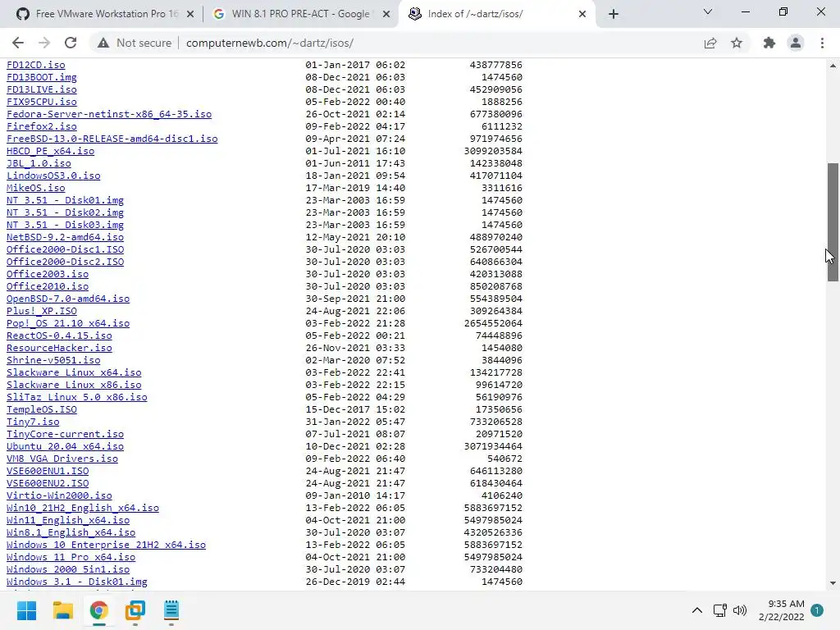Image resolution: width=840 pixels, height=630 pixels.
Task: Download TempleOS.ISO
Action: tap(42, 410)
